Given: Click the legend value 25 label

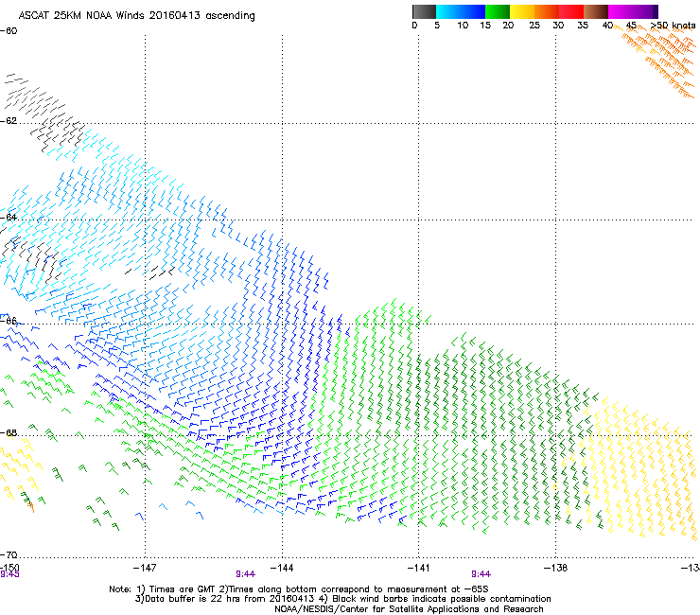Looking at the screenshot, I should coord(534,26).
